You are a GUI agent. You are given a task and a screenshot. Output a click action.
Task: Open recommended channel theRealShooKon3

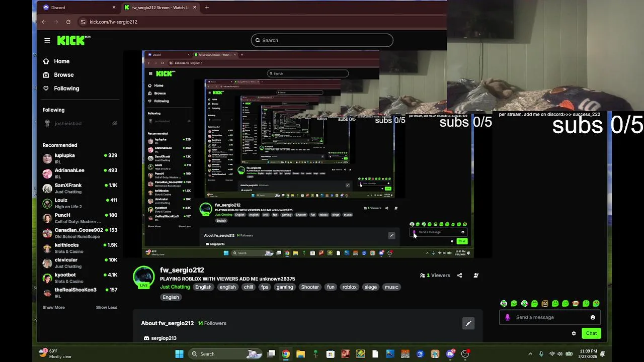click(80, 293)
